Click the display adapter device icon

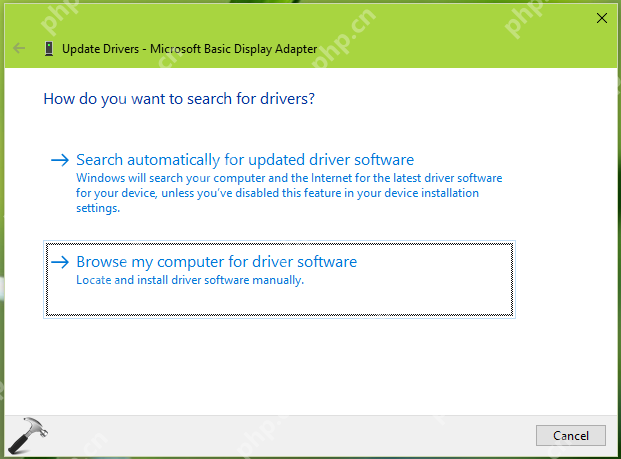click(x=49, y=49)
